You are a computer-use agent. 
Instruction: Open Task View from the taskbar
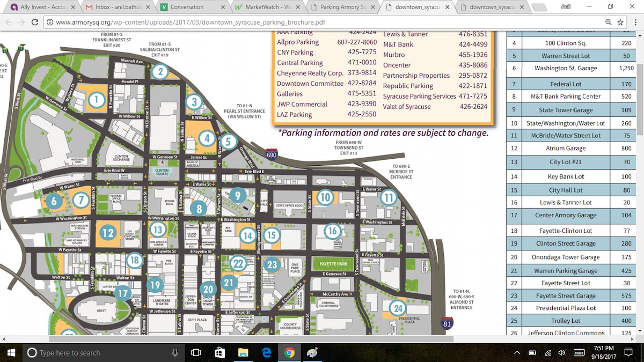(x=196, y=352)
